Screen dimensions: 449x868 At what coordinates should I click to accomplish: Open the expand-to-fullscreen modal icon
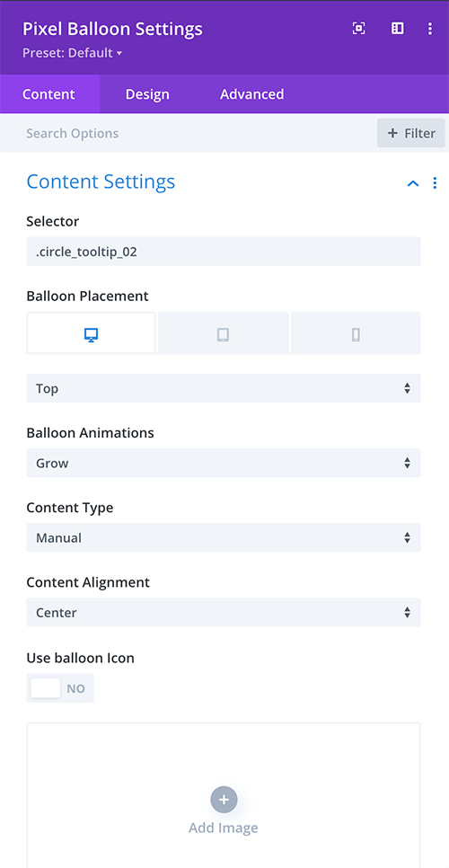359,29
